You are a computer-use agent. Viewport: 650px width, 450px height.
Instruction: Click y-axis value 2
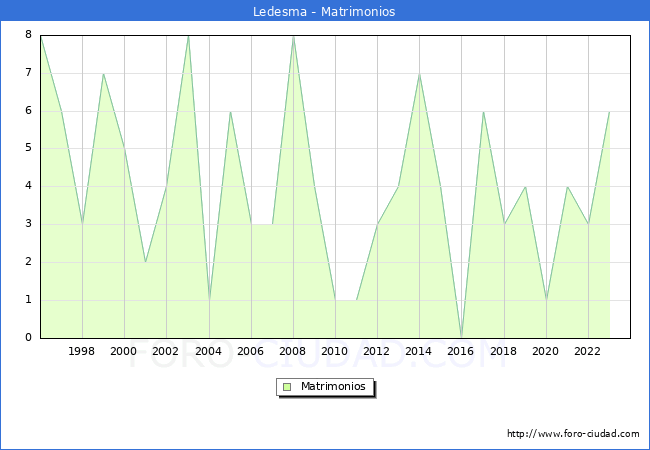tap(28, 261)
